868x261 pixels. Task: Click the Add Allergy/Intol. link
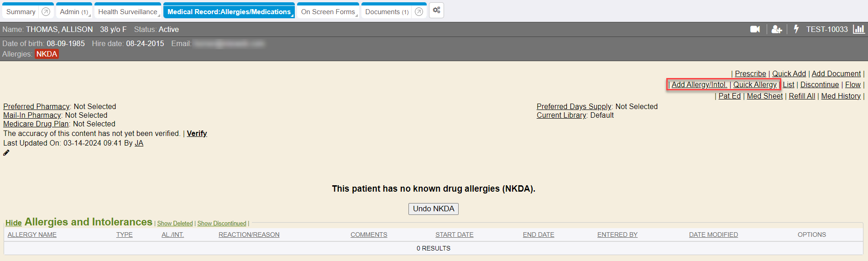(699, 85)
